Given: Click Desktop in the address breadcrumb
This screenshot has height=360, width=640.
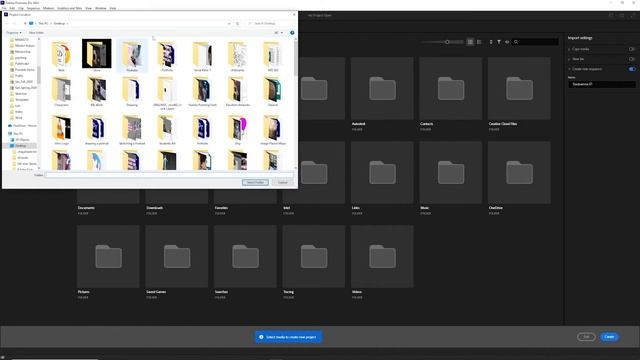Looking at the screenshot, I should (60, 24).
